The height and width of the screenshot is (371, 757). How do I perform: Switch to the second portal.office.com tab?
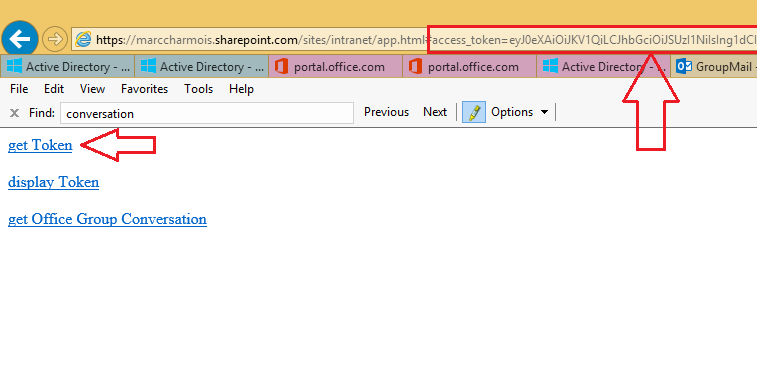(x=469, y=66)
